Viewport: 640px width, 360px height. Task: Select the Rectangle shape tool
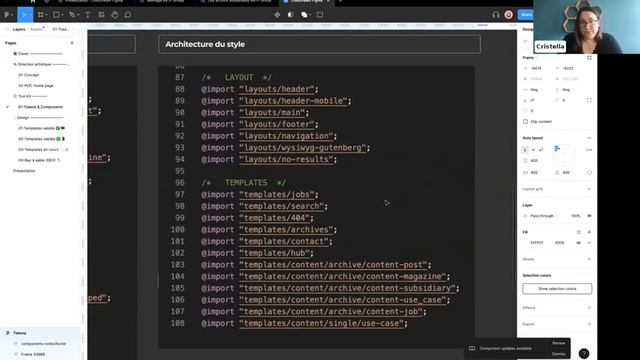coord(56,15)
